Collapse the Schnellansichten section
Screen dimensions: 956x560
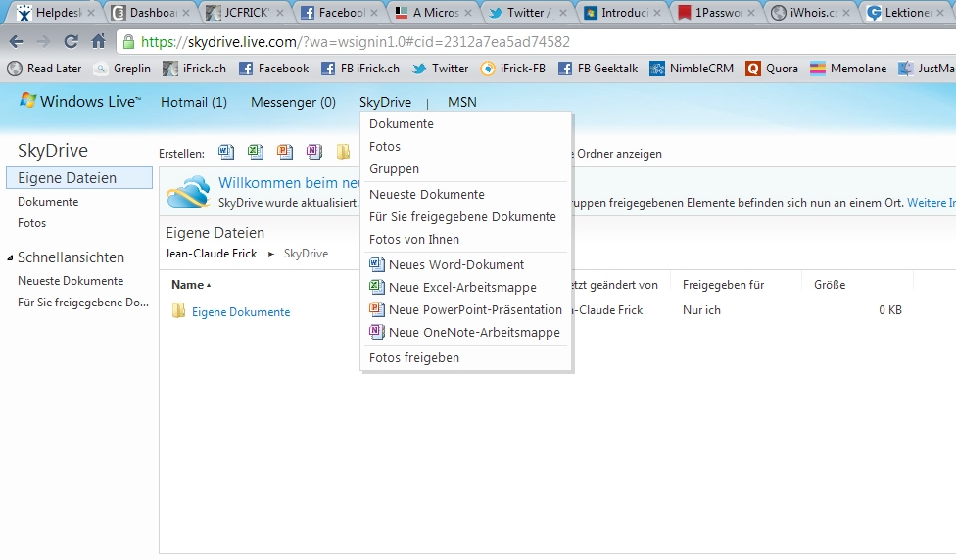click(x=10, y=257)
